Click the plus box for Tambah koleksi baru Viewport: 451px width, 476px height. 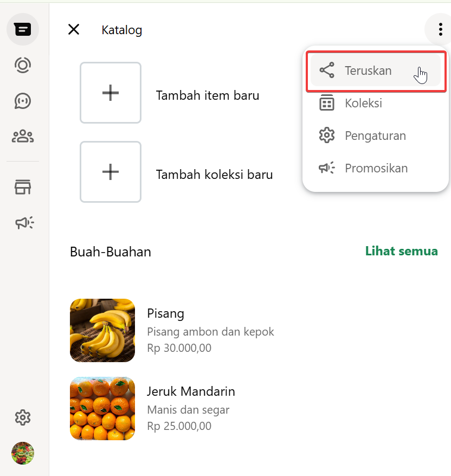pyautogui.click(x=111, y=172)
